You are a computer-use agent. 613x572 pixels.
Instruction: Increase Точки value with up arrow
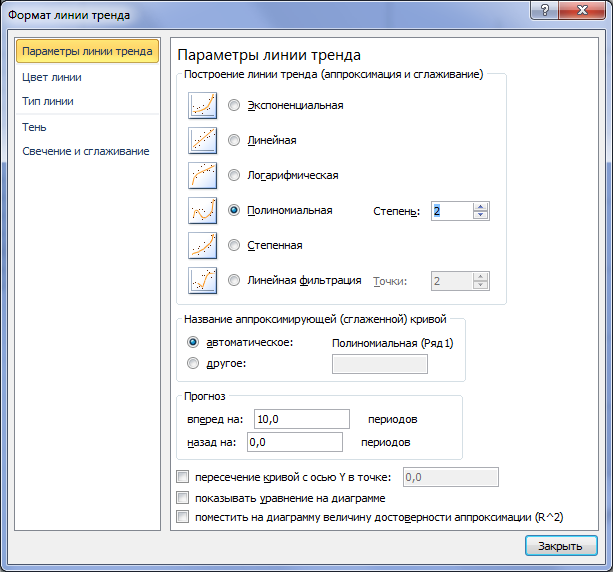pyautogui.click(x=480, y=277)
